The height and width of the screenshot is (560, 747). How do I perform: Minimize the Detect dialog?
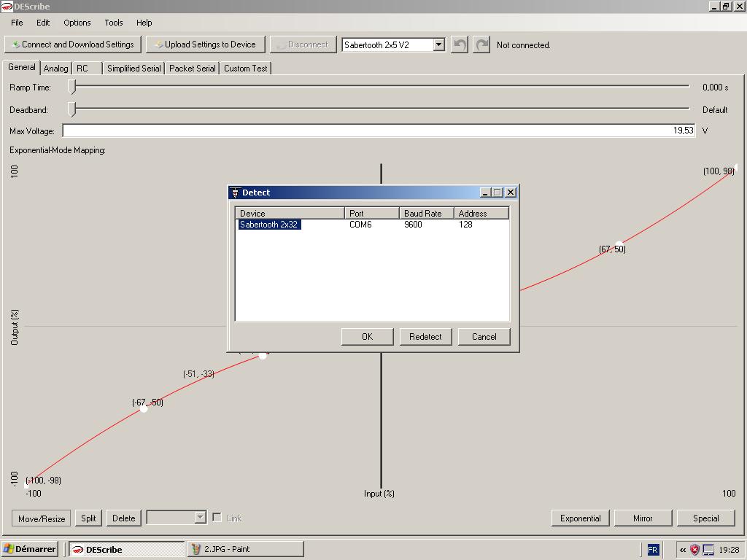[485, 192]
